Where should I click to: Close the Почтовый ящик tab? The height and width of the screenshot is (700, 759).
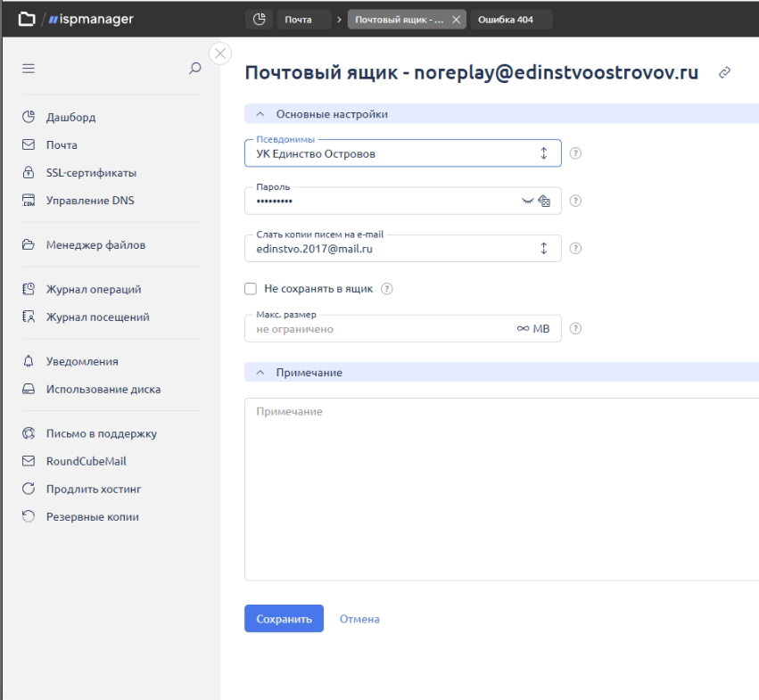click(x=456, y=20)
